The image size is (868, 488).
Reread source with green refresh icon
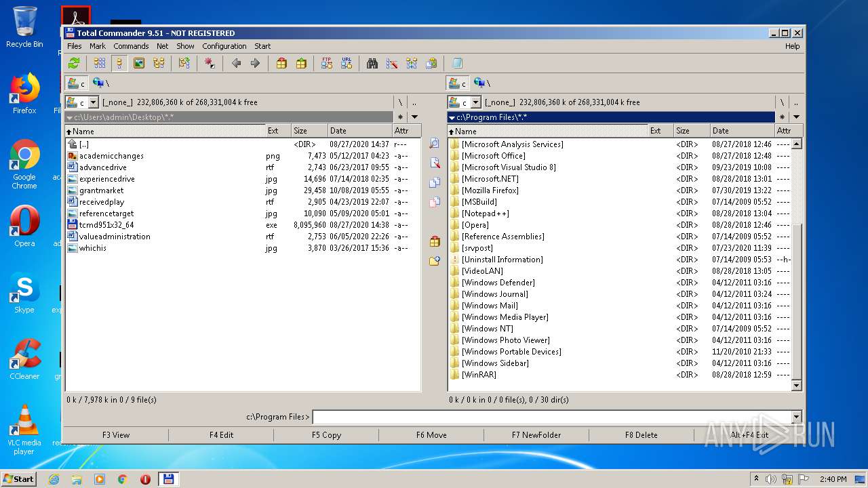point(74,63)
